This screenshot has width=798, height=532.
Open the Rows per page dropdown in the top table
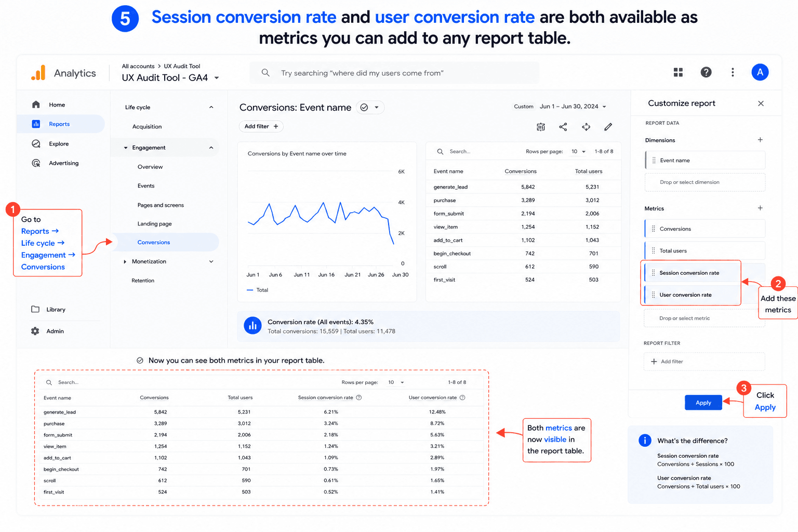click(x=578, y=152)
